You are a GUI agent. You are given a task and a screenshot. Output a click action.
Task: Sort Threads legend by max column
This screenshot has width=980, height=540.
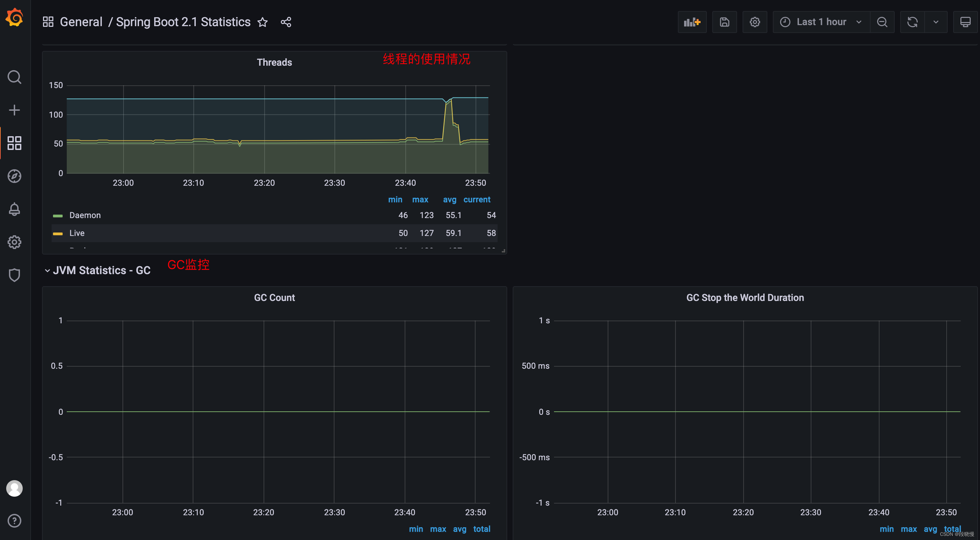pos(420,199)
